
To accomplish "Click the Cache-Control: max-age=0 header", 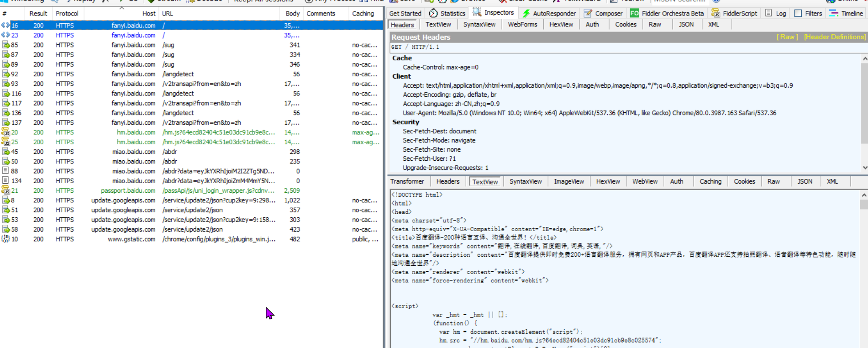I will click(x=441, y=67).
